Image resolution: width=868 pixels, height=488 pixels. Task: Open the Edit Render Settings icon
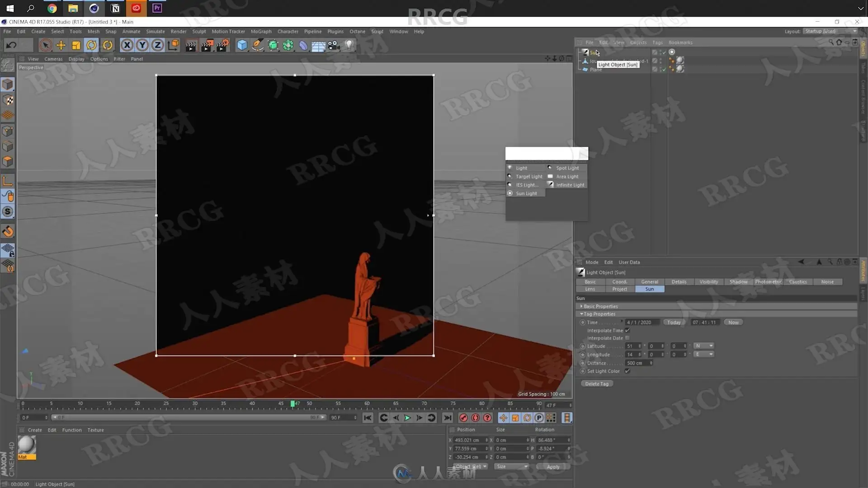pos(222,45)
